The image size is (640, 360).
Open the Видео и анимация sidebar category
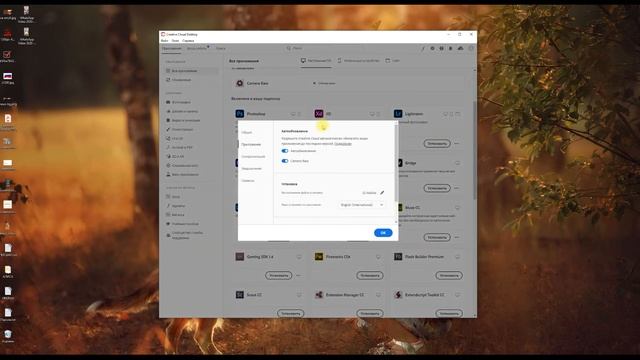(x=183, y=120)
